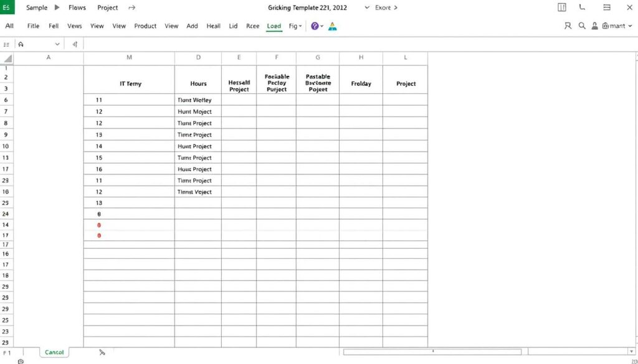Click the small status icon at the bottom-left
Screen dimensions: 638x364
click(x=21, y=361)
